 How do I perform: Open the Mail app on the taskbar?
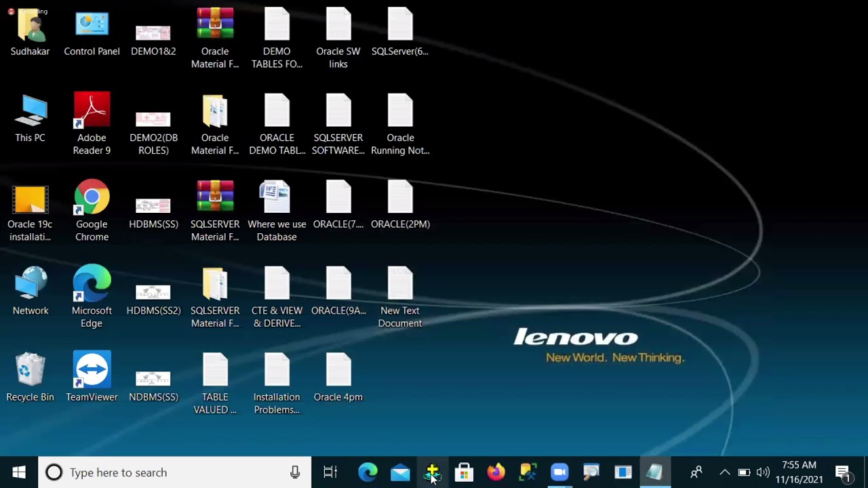pos(400,472)
